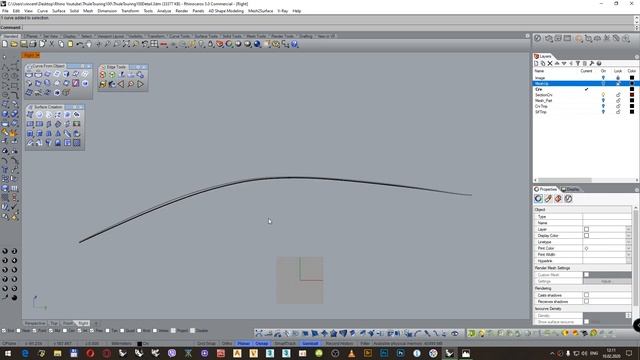Image resolution: width=640 pixels, height=360 pixels.
Task: Click the first icon in Curve From Object palette
Action: click(x=29, y=74)
